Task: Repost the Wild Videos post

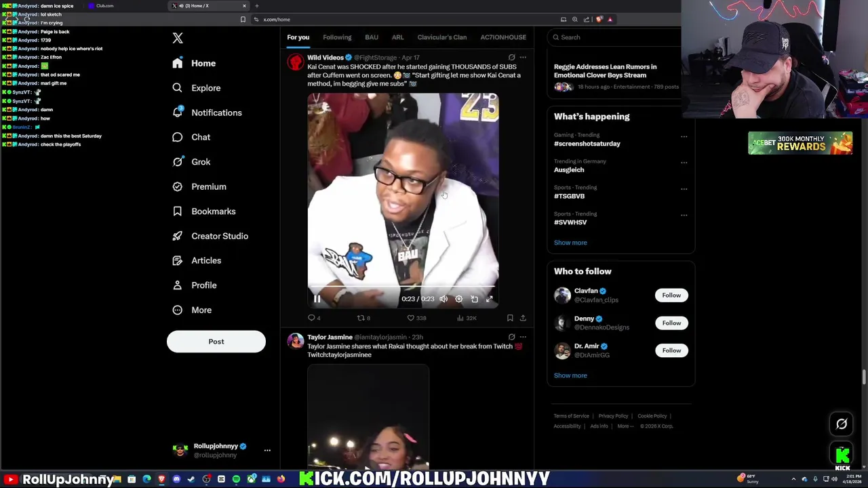Action: [x=363, y=318]
